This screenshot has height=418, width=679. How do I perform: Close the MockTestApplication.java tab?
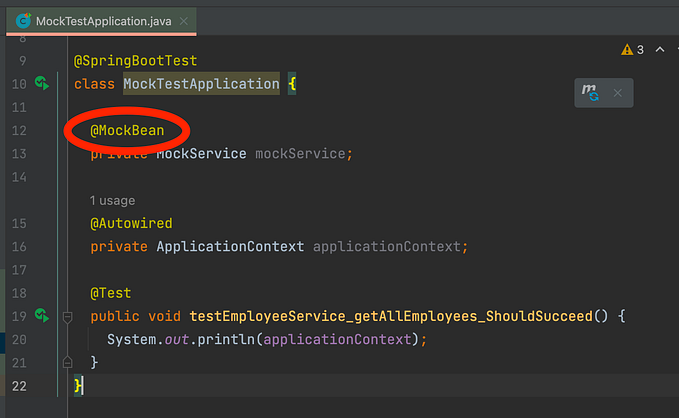184,21
